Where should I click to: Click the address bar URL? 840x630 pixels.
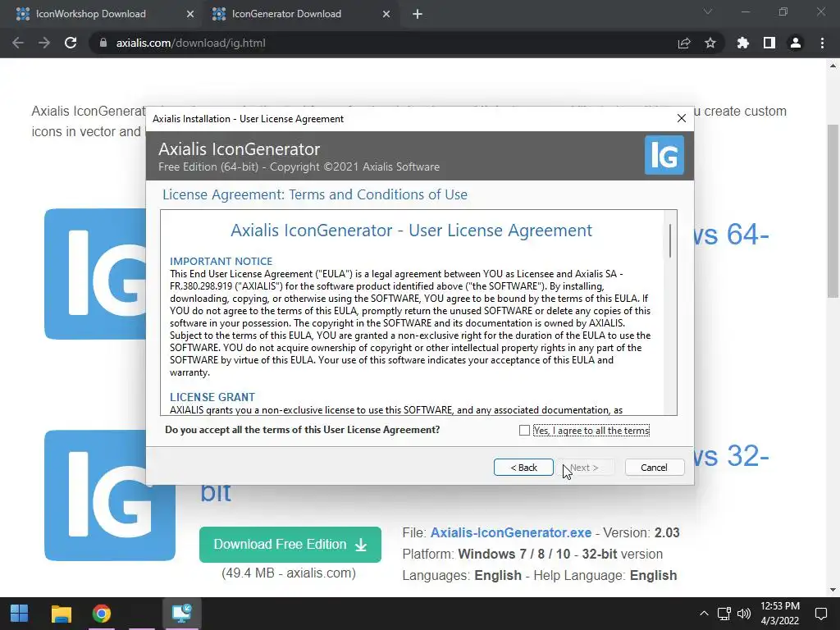(190, 43)
